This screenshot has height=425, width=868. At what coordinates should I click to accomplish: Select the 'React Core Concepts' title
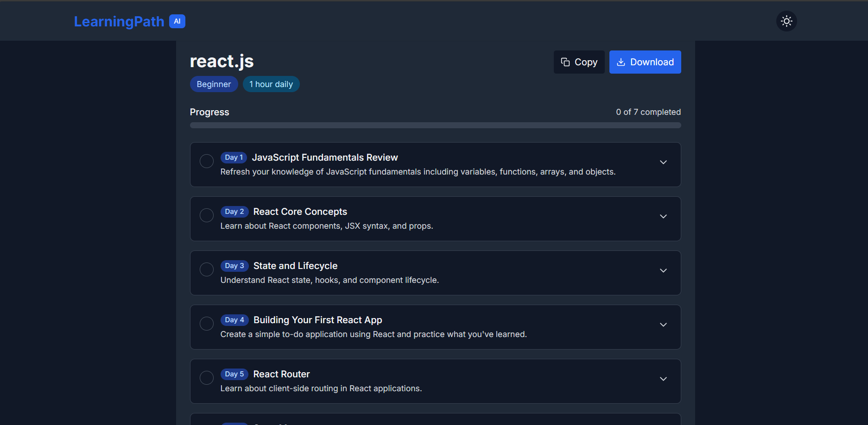pos(300,212)
